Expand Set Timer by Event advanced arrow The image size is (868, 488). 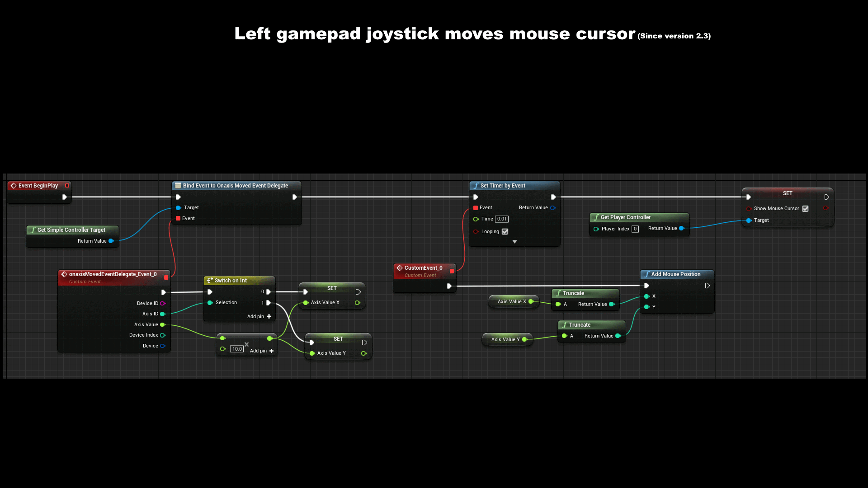pyautogui.click(x=514, y=242)
